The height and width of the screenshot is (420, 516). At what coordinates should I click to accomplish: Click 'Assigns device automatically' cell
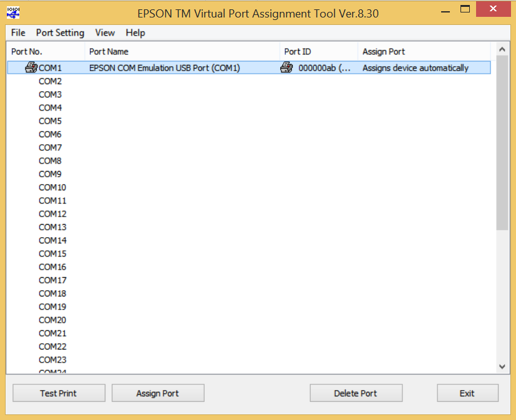point(416,68)
